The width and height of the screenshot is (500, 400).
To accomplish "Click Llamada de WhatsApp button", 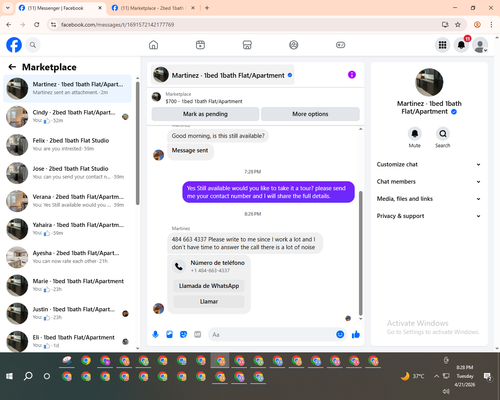I will pos(209,286).
